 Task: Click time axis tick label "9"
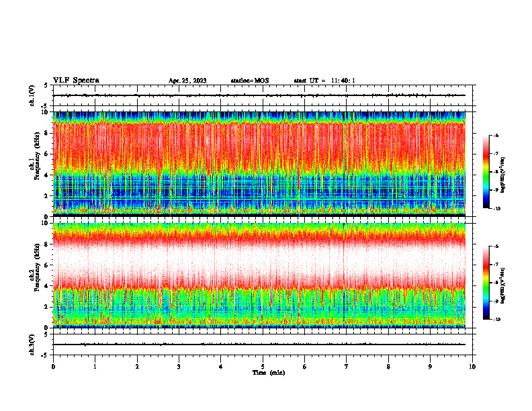(430, 367)
